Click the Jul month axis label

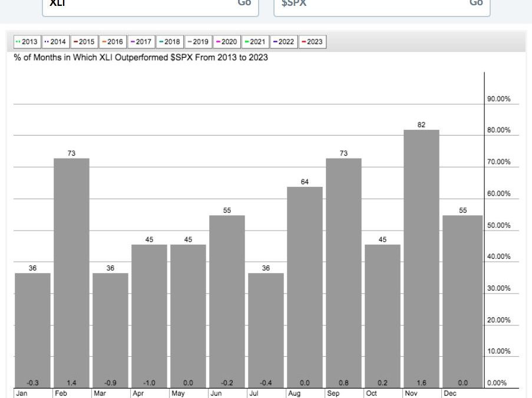254,393
